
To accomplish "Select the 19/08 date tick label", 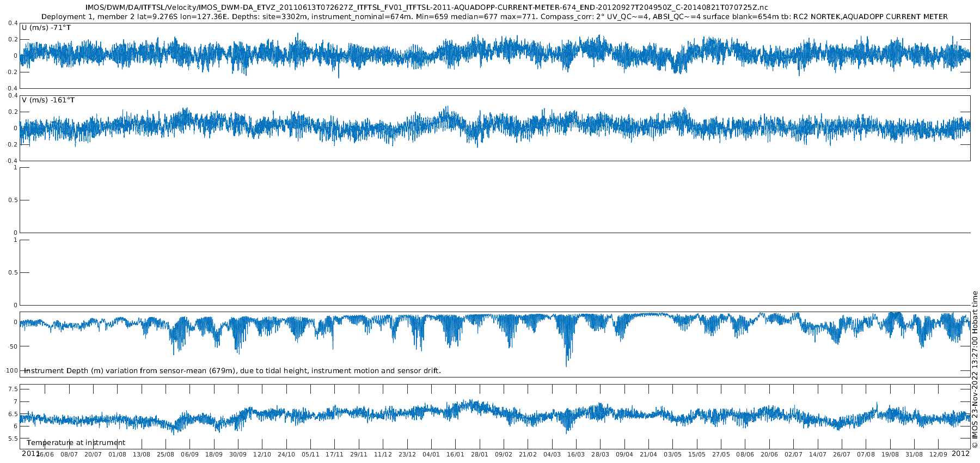I will pos(890,455).
